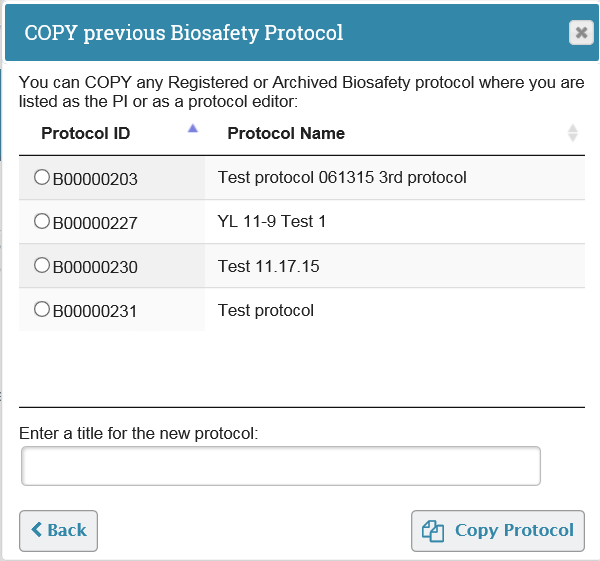The image size is (600, 561).
Task: Choose the 'Test protocol' row name
Action: click(266, 310)
